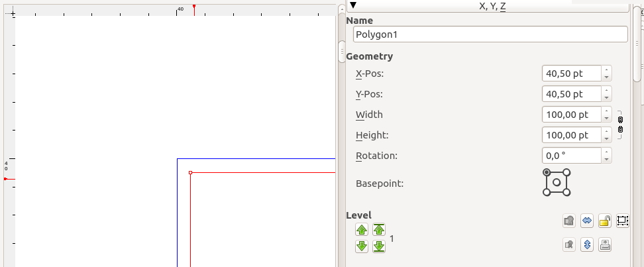
Task: Select bottom-right basepoint
Action: 567,193
